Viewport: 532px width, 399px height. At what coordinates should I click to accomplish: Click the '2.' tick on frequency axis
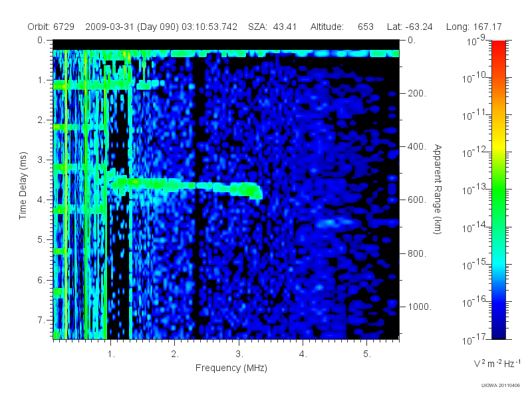coord(175,354)
